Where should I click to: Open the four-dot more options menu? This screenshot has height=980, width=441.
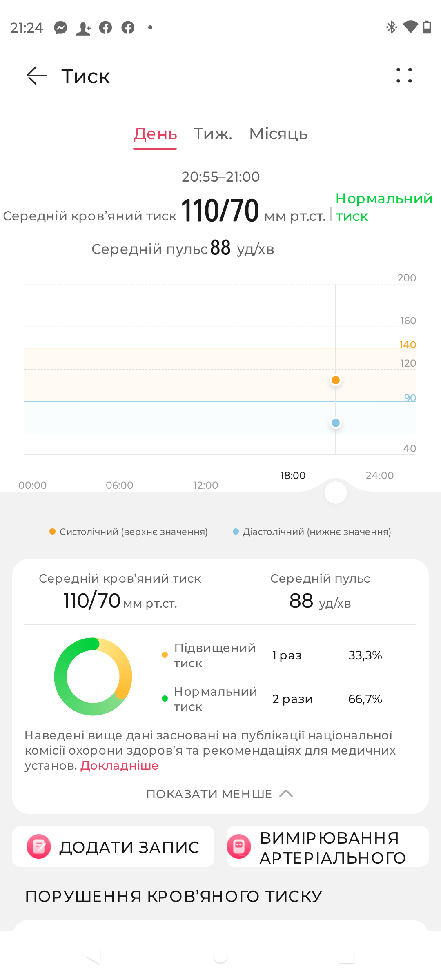pos(404,76)
